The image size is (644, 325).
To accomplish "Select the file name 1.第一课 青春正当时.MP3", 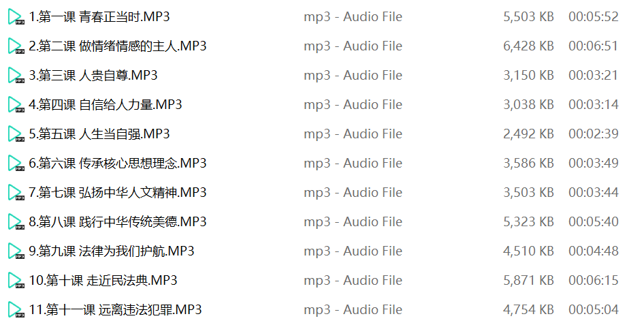I will [99, 17].
